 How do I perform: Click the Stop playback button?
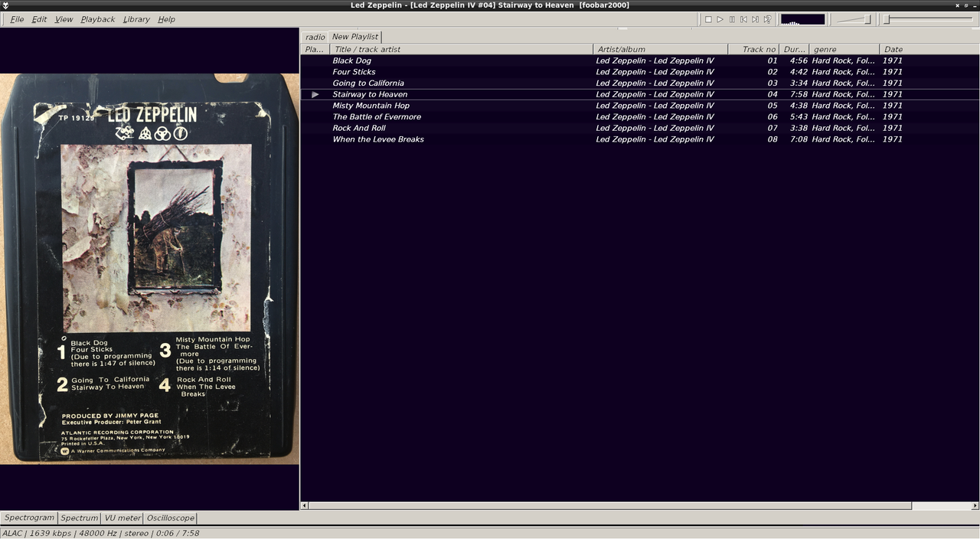pos(708,19)
